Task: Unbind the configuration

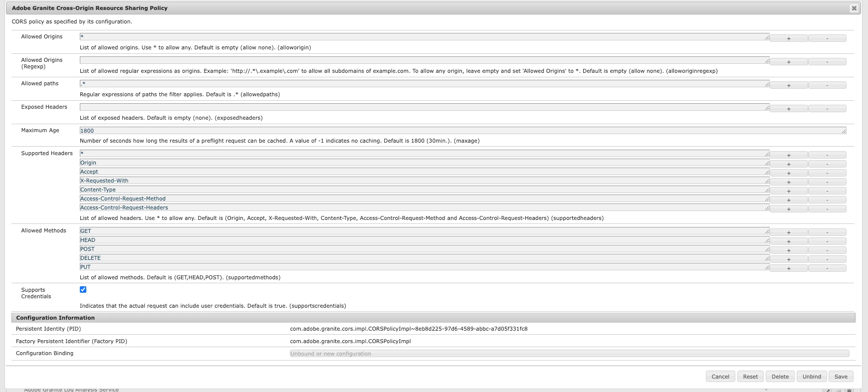Action: 812,377
